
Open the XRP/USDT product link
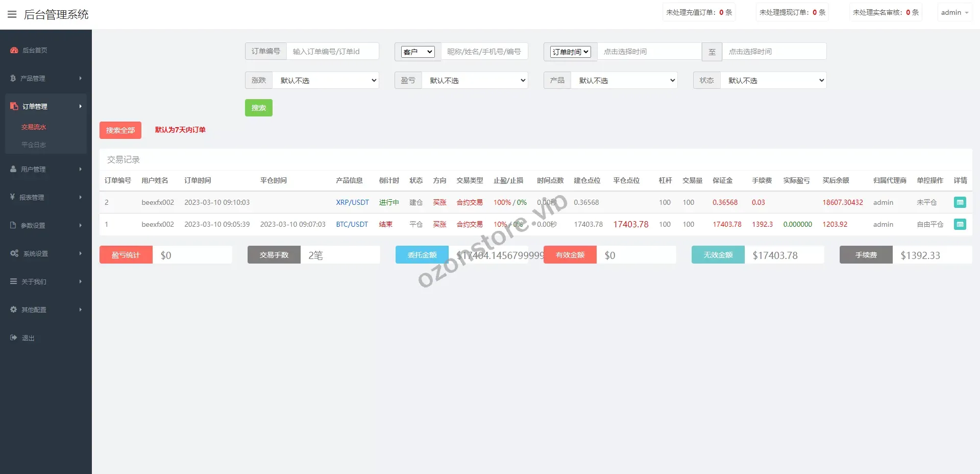coord(352,202)
